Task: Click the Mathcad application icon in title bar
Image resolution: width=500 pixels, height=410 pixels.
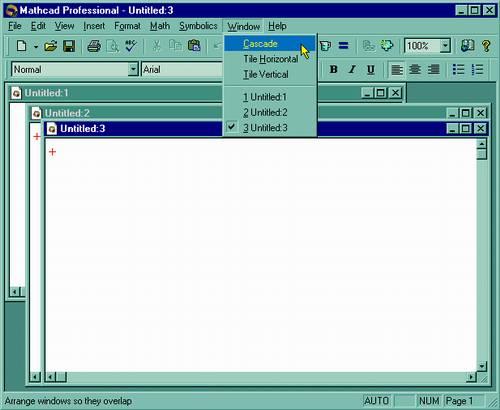Action: pos(12,10)
